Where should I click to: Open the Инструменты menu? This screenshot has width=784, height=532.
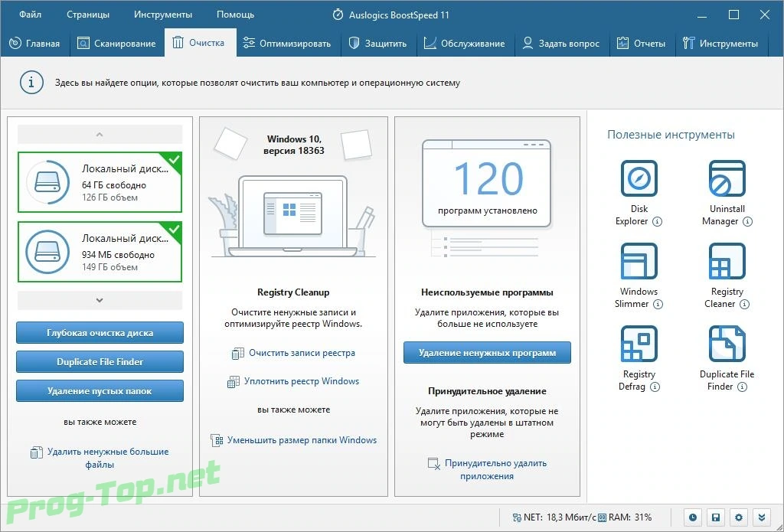(163, 15)
